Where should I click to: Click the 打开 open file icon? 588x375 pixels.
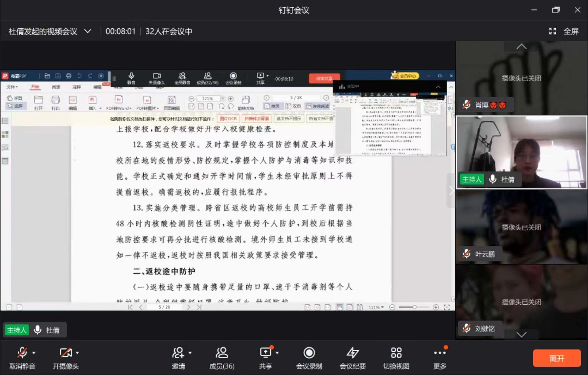(x=38, y=103)
